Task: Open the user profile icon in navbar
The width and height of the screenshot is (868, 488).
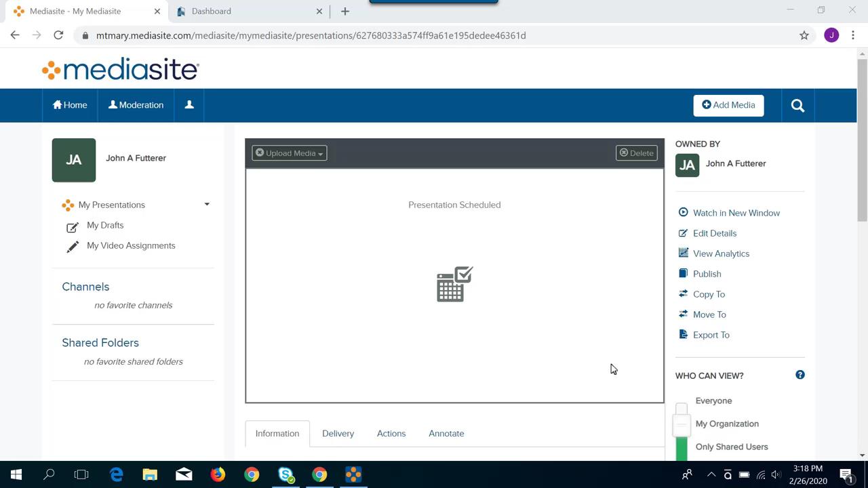Action: click(x=189, y=105)
